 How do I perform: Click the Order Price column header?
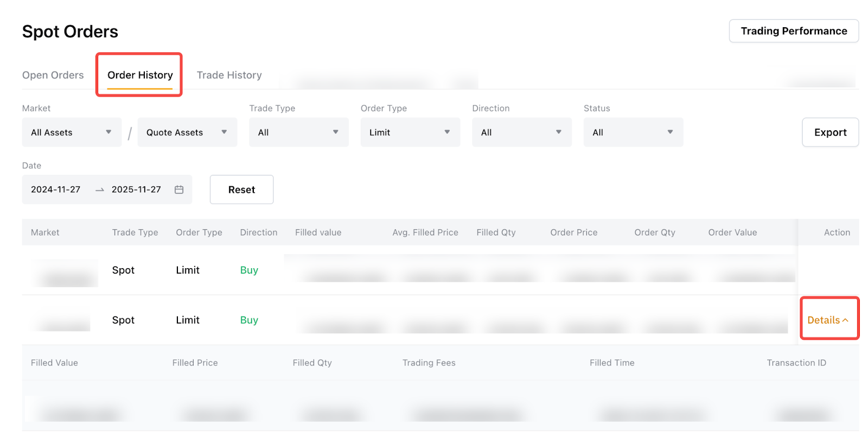(573, 232)
